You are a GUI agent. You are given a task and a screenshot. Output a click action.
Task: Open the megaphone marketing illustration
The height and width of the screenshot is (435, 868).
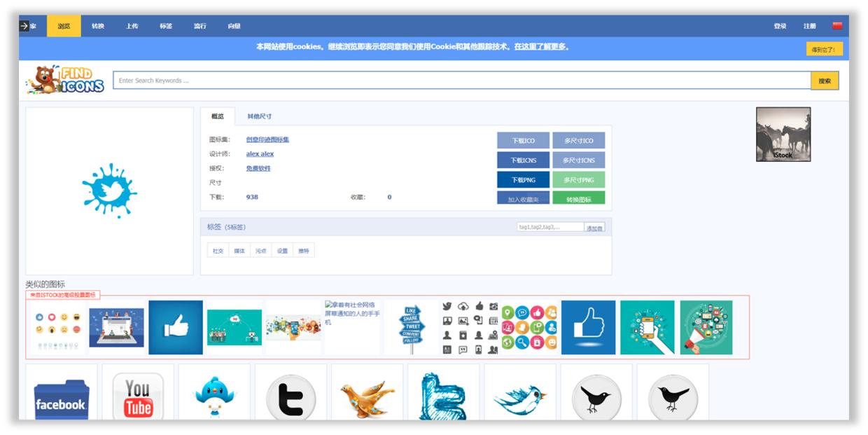point(706,327)
